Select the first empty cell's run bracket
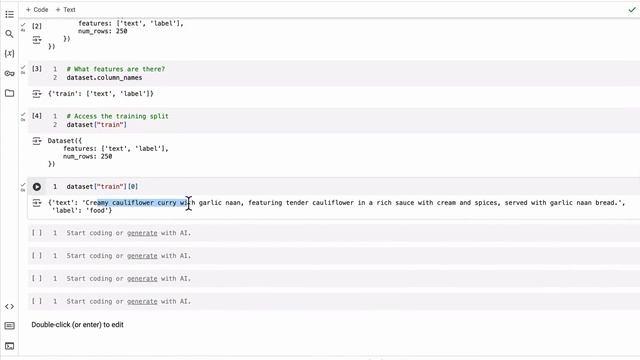Screen dimensions: 640x360 [x=37, y=233]
